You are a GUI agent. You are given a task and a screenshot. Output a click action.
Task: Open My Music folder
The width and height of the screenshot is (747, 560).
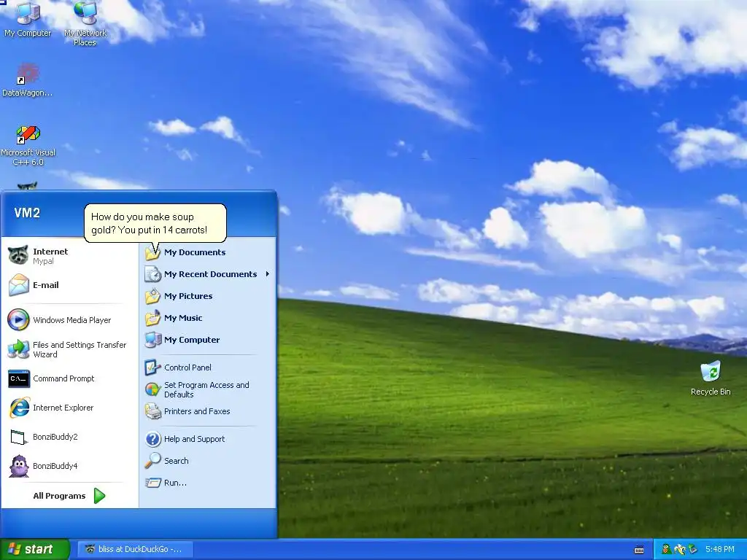(x=208, y=318)
